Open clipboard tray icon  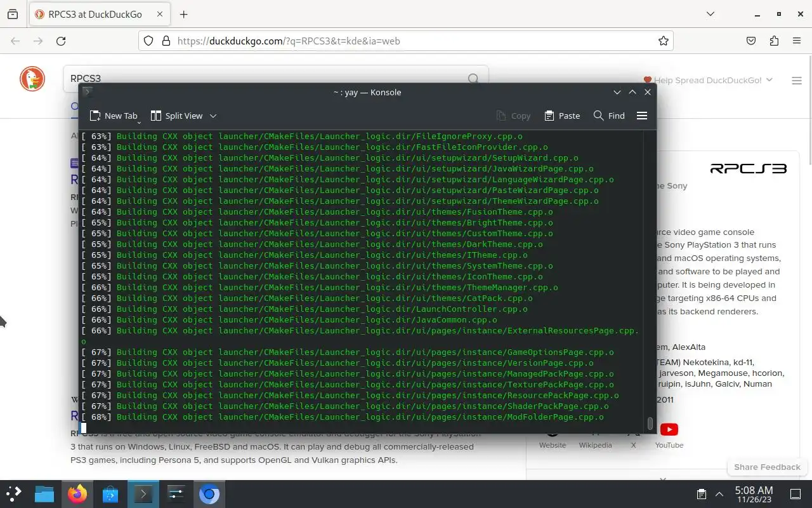click(x=702, y=494)
